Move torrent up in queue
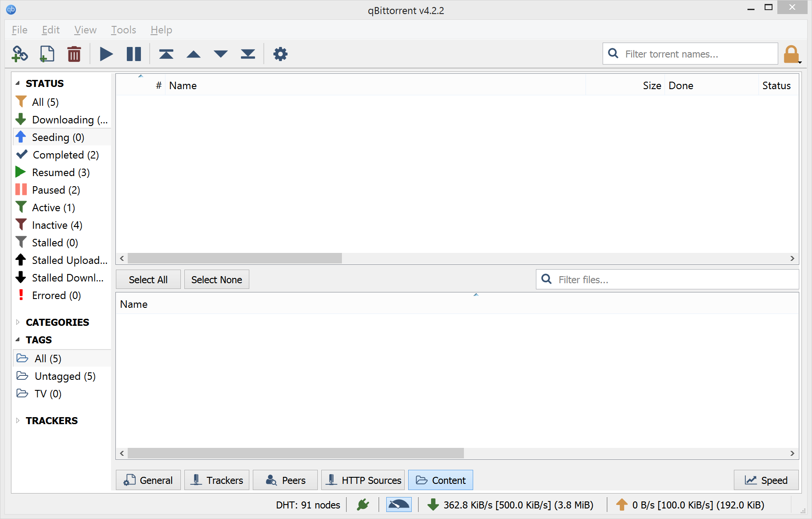The image size is (812, 519). pyautogui.click(x=194, y=54)
